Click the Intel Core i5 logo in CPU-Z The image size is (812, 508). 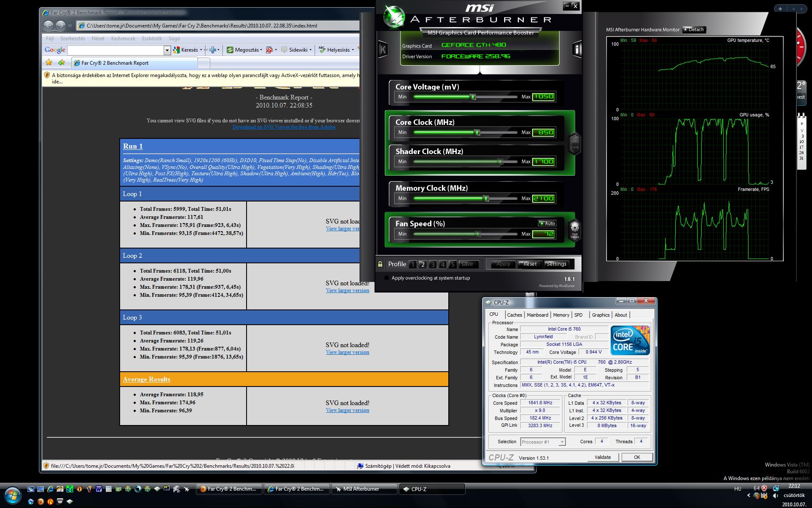(630, 340)
